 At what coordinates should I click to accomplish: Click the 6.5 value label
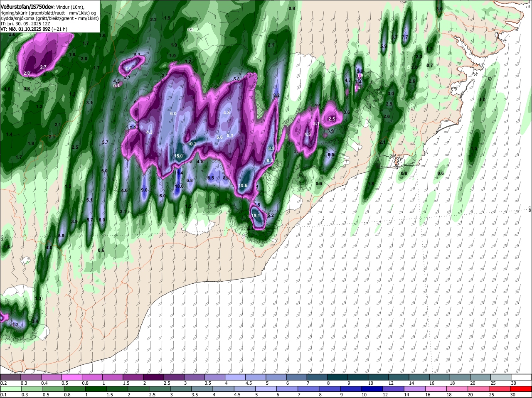point(331,155)
